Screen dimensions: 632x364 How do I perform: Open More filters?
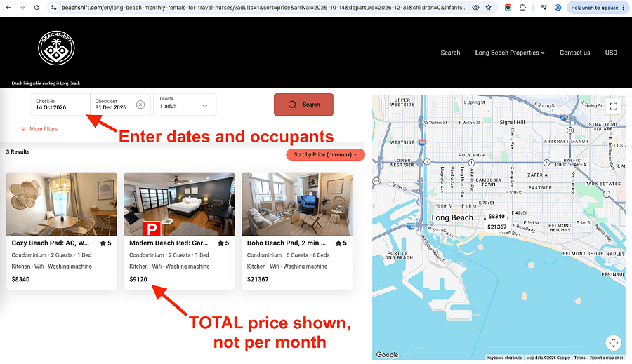[x=39, y=129]
